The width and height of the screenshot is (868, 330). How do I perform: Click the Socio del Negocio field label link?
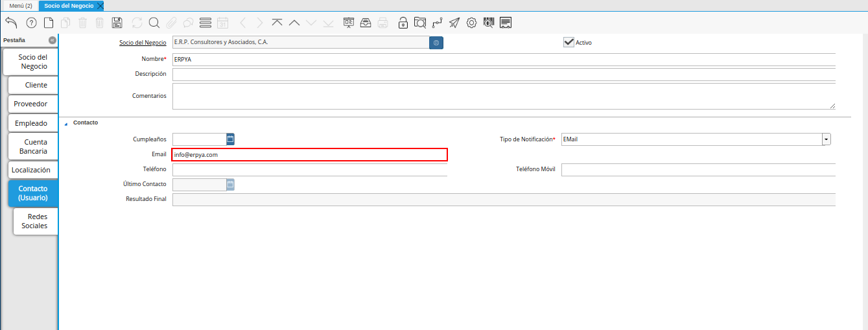point(143,43)
